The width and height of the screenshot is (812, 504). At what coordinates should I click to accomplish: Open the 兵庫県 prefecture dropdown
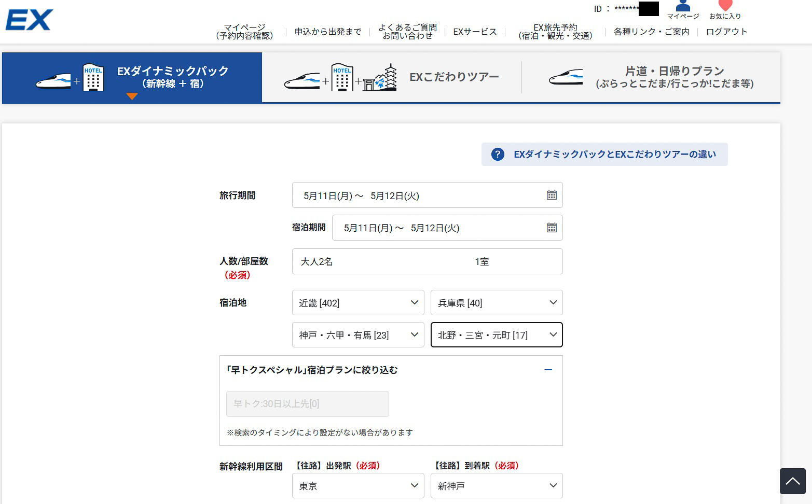(x=496, y=302)
